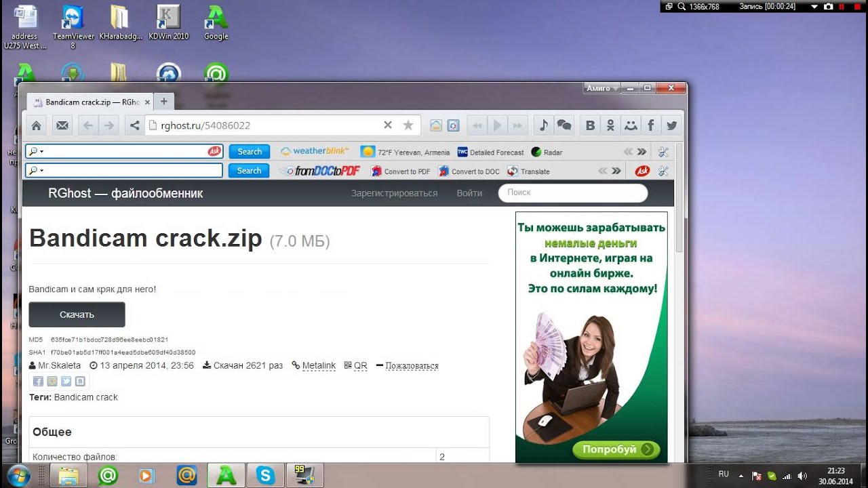The width and height of the screenshot is (868, 488).
Task: Navigate back in Amigo browser
Action: [87, 125]
